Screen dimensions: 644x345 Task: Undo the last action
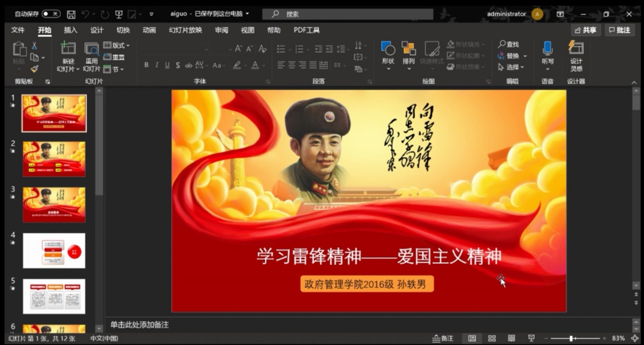pos(85,14)
